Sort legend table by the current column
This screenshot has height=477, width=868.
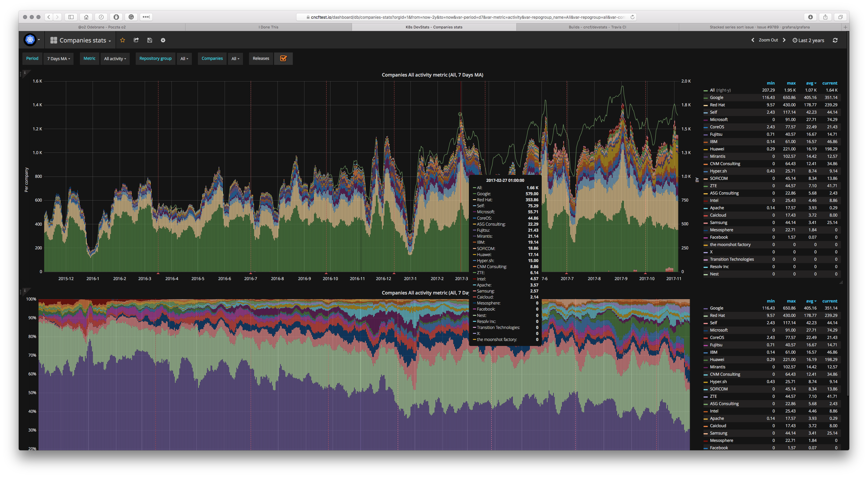click(x=830, y=83)
